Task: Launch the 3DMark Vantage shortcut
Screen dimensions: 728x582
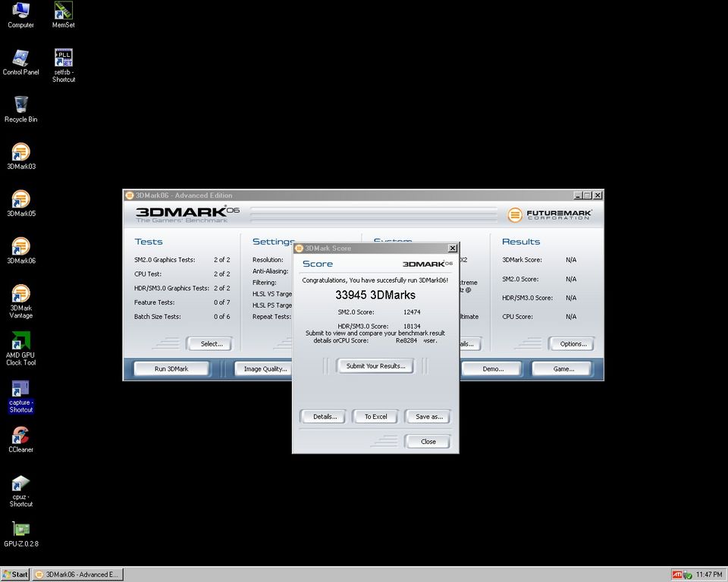Action: [21, 302]
